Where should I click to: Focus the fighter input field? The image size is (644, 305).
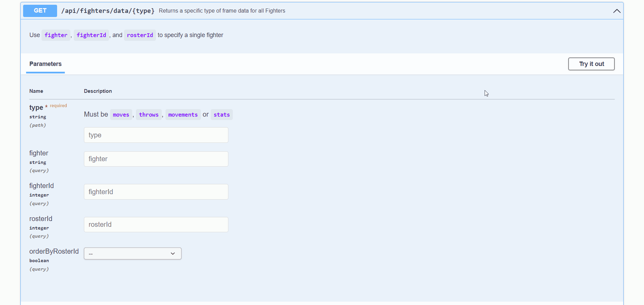coord(156,159)
